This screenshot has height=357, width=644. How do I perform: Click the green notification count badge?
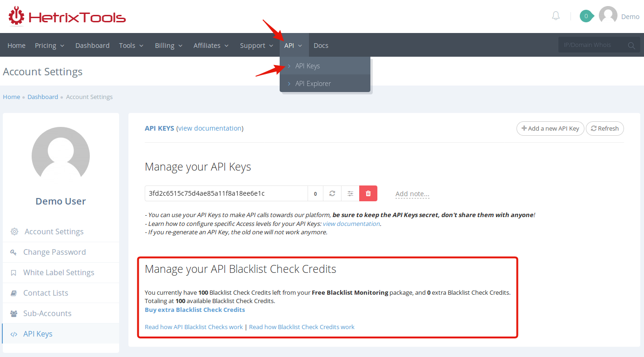pos(586,16)
